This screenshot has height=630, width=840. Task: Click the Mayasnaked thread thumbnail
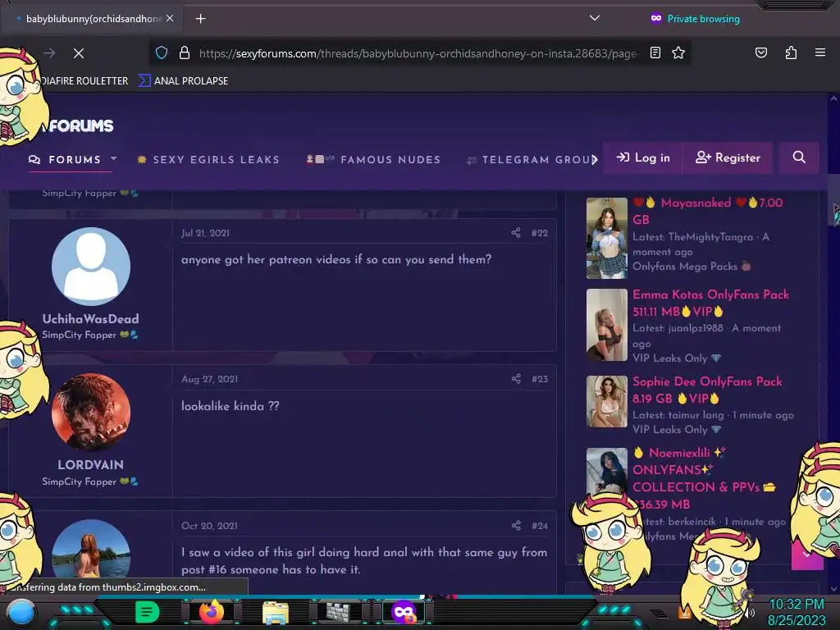pos(606,238)
